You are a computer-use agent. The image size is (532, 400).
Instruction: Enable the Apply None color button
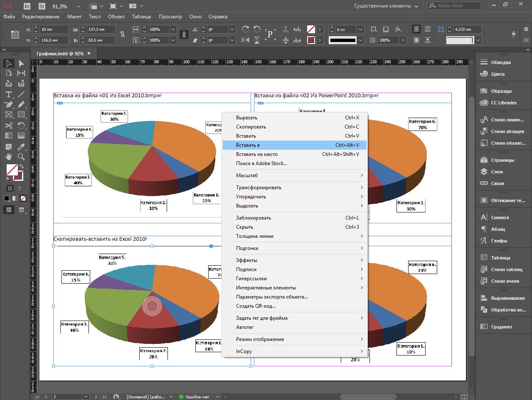tap(23, 198)
